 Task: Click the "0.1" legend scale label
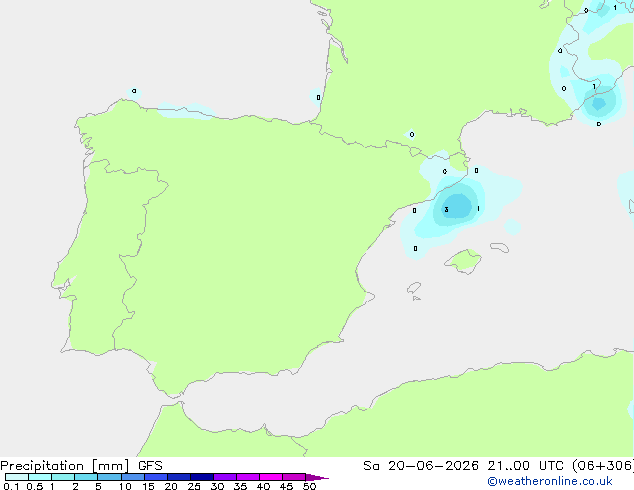[11, 486]
